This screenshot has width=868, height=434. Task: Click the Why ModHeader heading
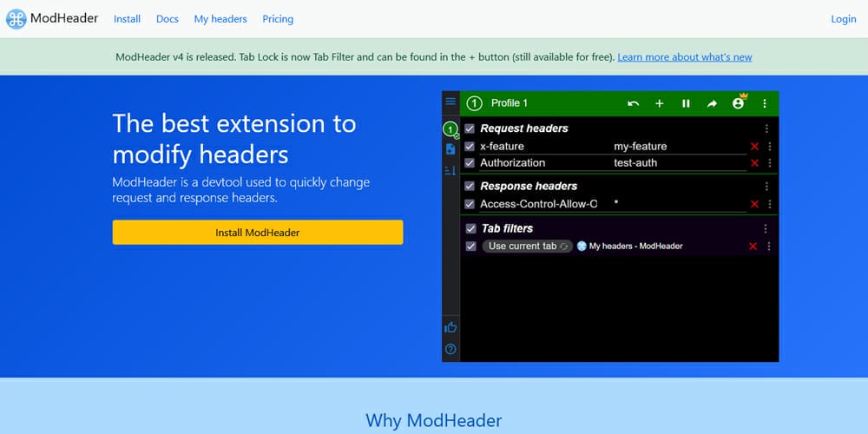(433, 421)
